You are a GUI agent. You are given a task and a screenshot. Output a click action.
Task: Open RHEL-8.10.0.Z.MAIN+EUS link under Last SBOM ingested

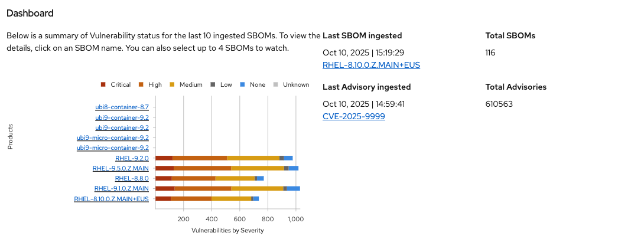371,65
